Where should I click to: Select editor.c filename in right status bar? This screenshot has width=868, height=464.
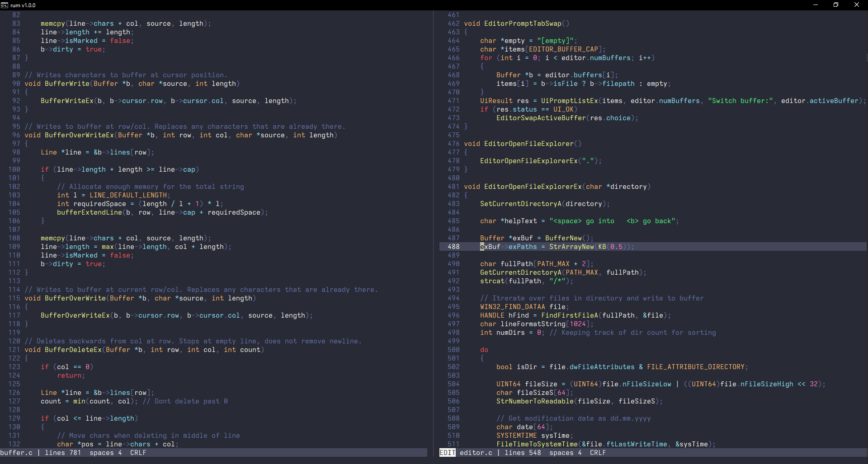tap(476, 453)
